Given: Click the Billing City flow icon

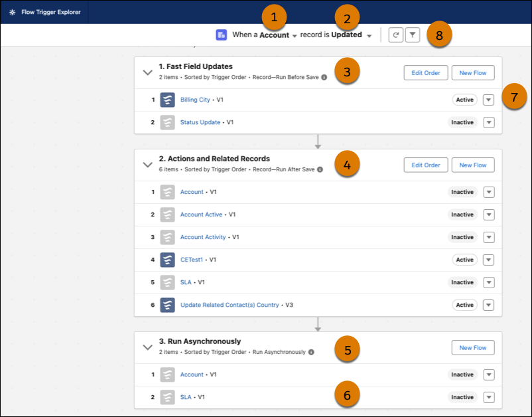Looking at the screenshot, I should pyautogui.click(x=167, y=100).
